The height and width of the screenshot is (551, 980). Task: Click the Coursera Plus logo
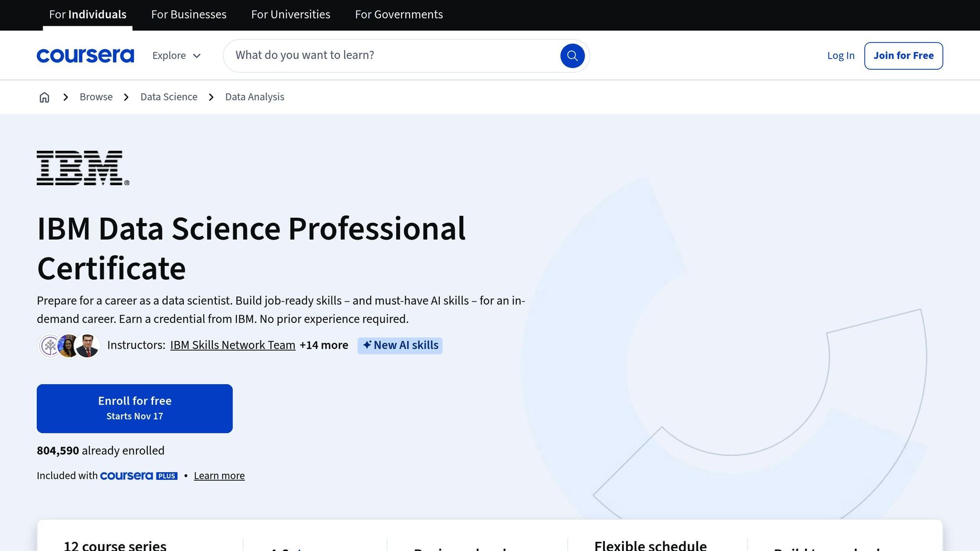[x=138, y=476]
